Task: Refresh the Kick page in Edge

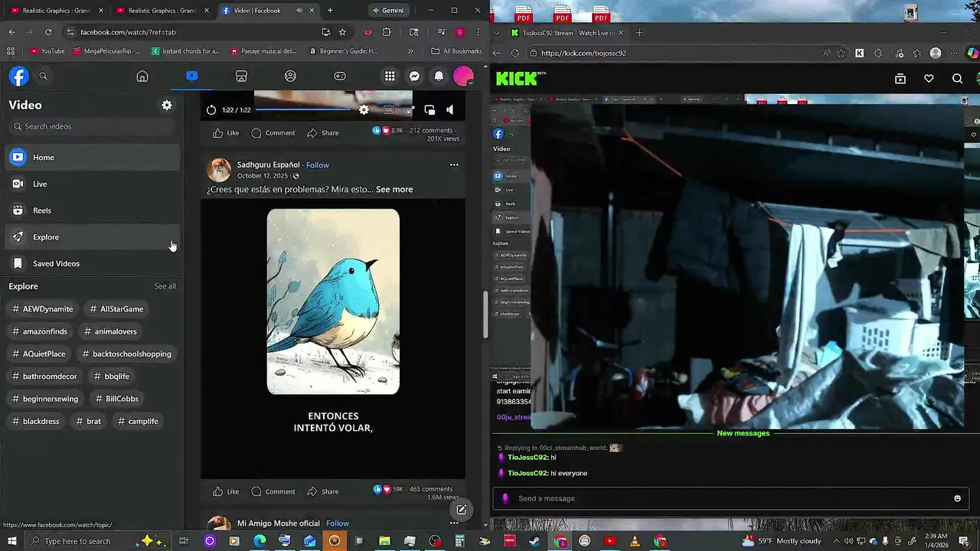Action: (514, 53)
